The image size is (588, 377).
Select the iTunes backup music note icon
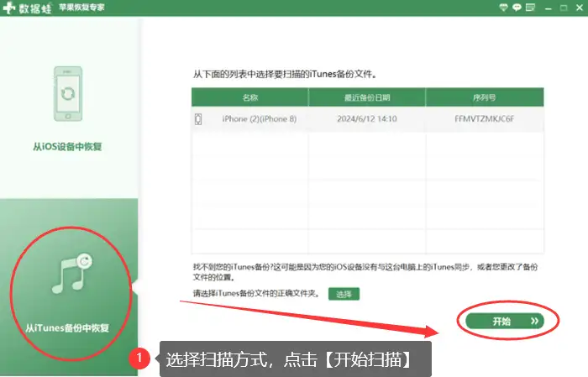point(72,273)
